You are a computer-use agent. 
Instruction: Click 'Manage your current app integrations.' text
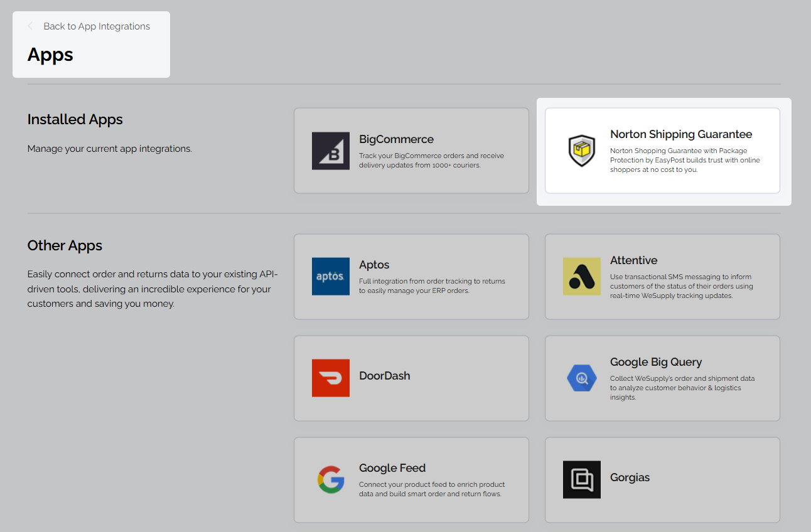point(110,149)
